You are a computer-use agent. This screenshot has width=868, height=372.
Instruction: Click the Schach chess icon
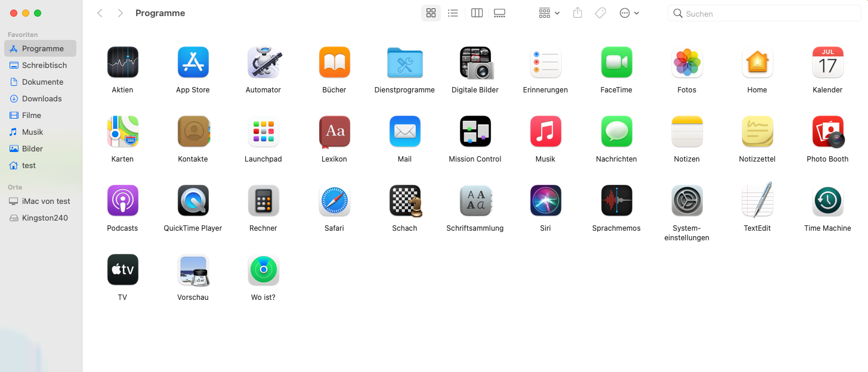406,200
